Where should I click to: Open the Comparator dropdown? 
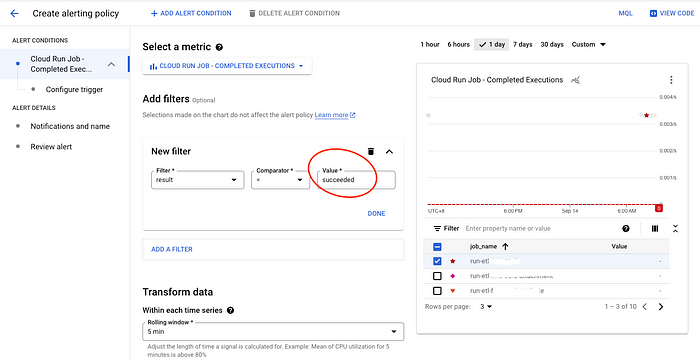[x=280, y=180]
